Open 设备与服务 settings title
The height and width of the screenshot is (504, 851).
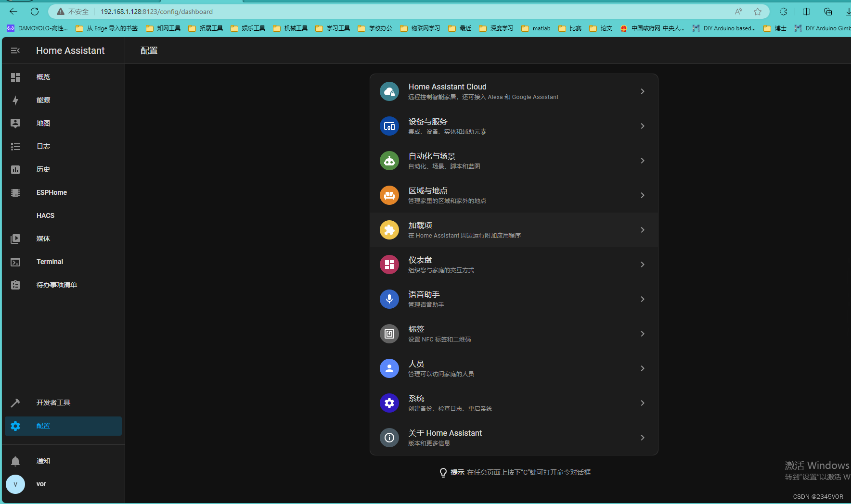click(428, 121)
